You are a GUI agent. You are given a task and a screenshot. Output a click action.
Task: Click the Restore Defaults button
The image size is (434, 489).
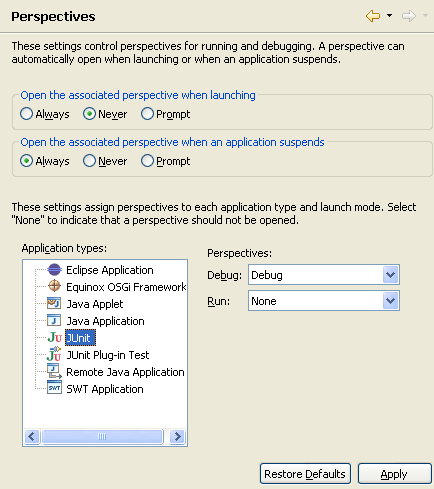pos(305,474)
